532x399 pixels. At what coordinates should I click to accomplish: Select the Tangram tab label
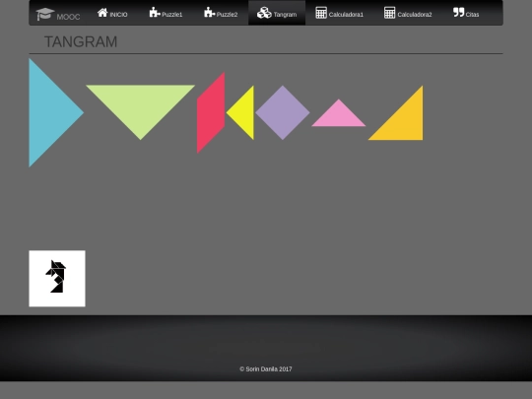pos(285,15)
